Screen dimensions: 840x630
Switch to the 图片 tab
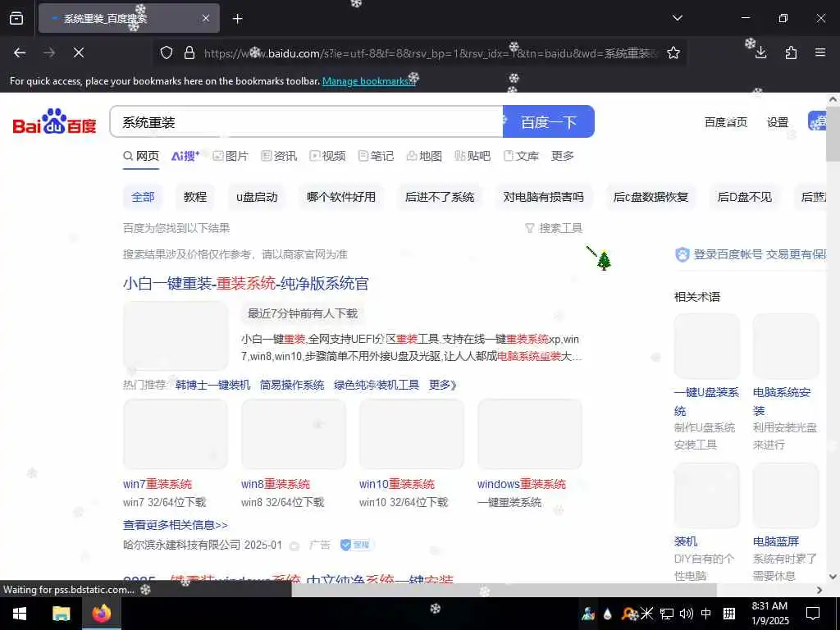pos(231,156)
